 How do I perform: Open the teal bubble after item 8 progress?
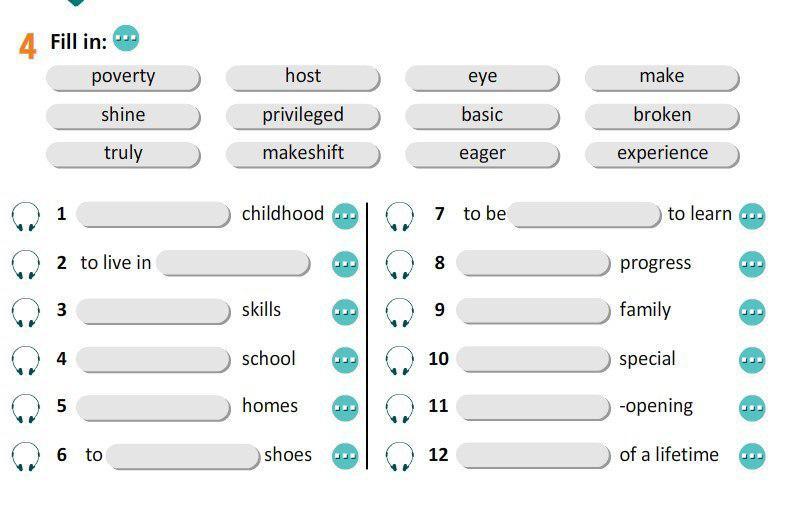pyautogui.click(x=752, y=264)
